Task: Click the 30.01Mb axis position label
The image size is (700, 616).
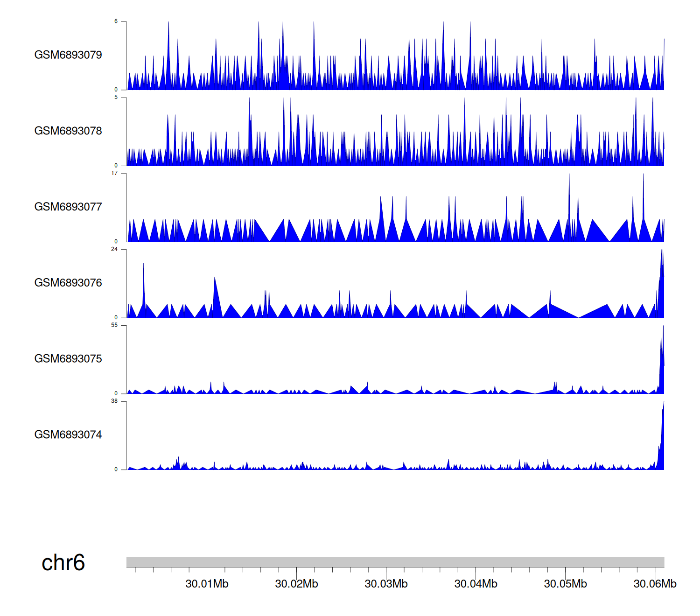Action: coord(207,584)
